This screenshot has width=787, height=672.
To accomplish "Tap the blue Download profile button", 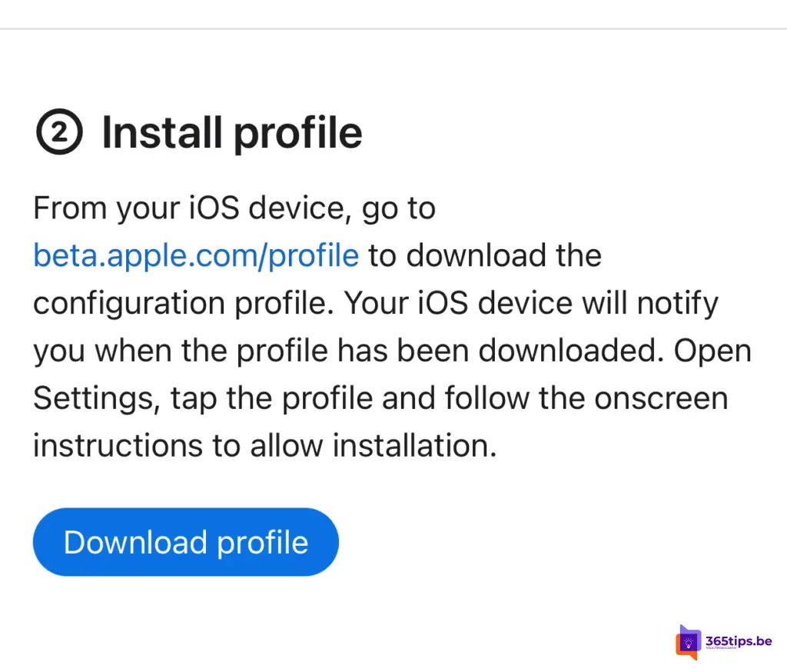I will [x=186, y=542].
